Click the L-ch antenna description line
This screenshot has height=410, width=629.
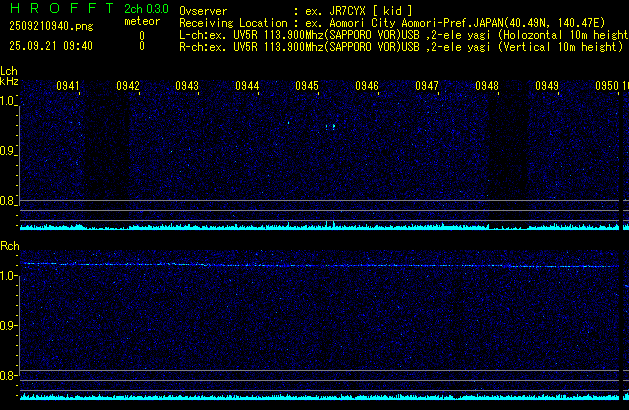point(400,33)
